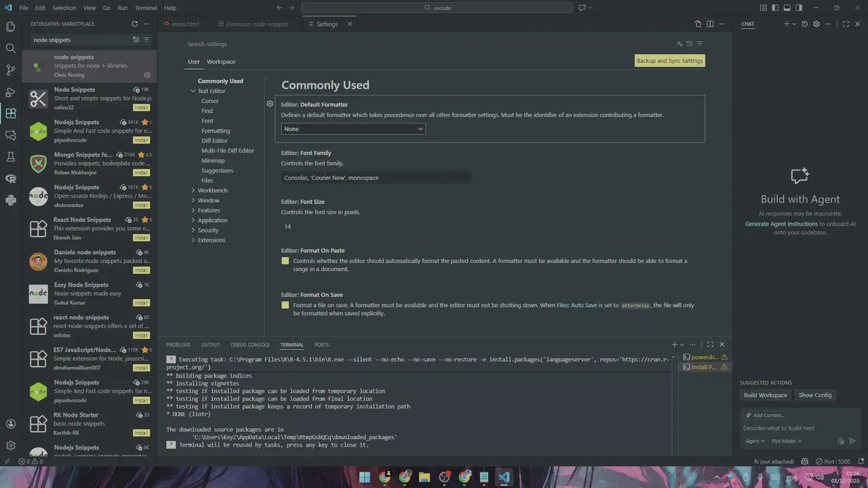Click Build Workspace suggested action

pos(766,395)
